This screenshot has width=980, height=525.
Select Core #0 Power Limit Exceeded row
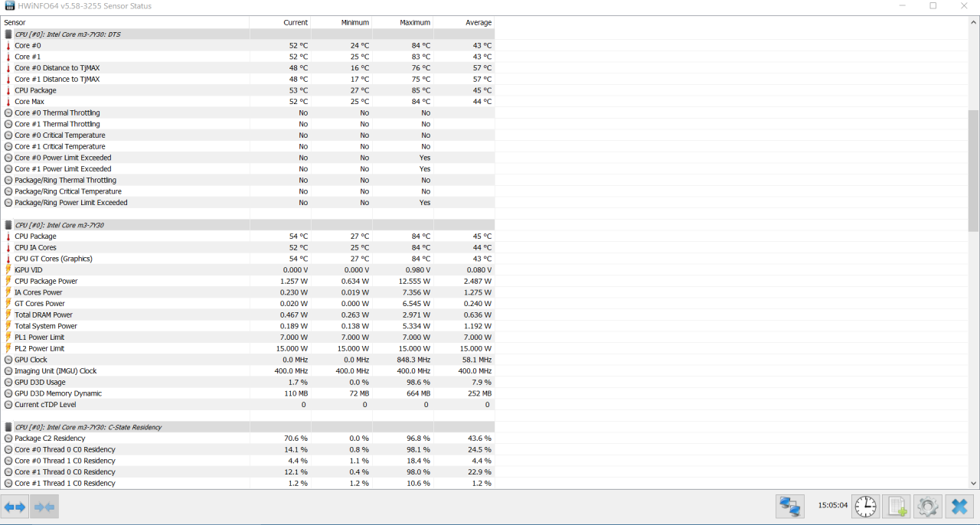click(x=247, y=158)
